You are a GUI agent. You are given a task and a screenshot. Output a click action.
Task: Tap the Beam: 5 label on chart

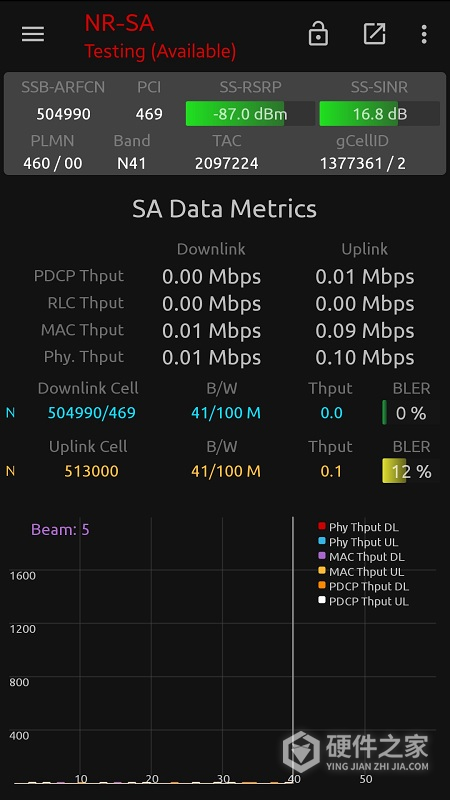point(60,530)
